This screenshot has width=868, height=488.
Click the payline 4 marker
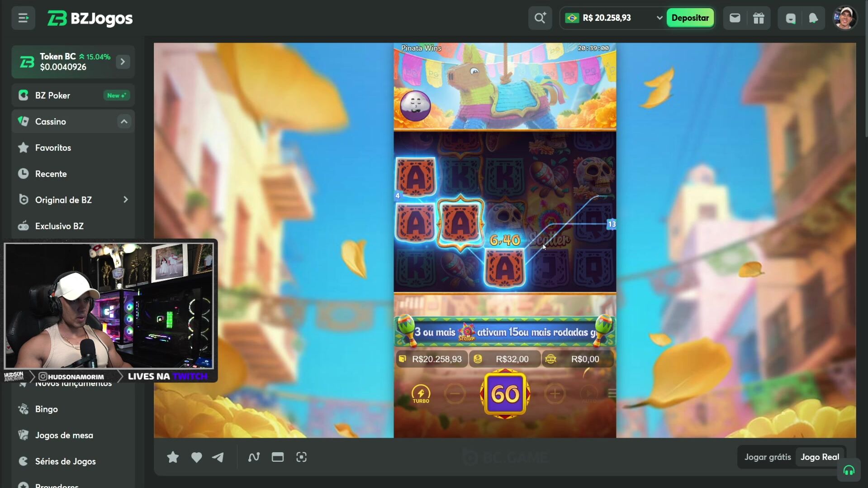pos(398,196)
